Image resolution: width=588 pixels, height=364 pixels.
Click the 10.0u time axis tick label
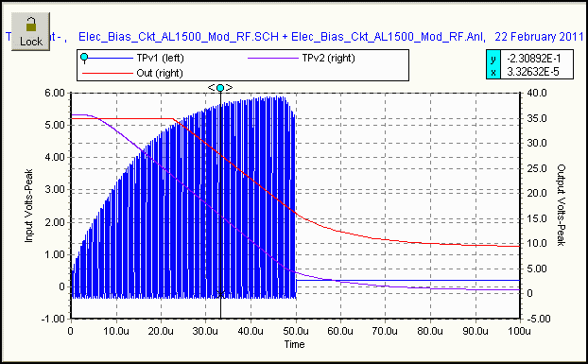(116, 331)
